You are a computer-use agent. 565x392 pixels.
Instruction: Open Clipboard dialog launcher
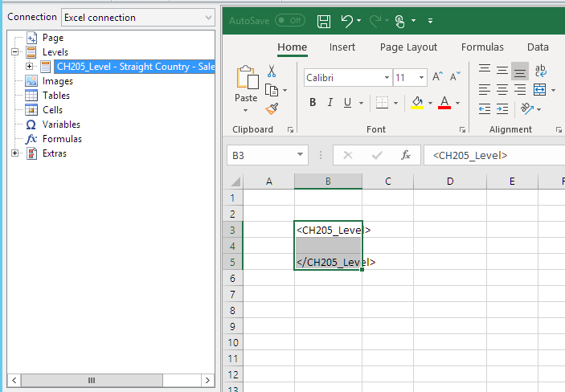tap(290, 130)
